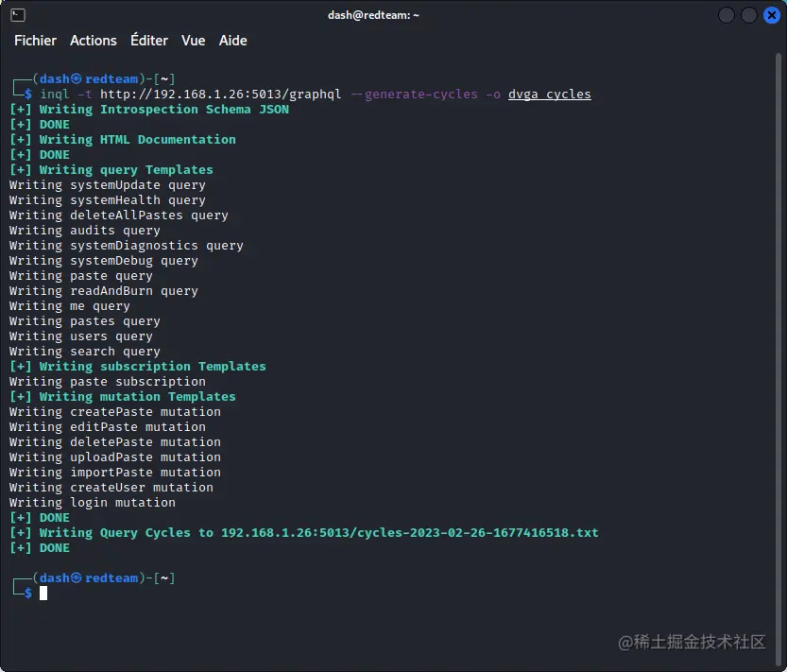Click 'Writing HTML Documentation' line
Screen dimensions: 787x672
click(123, 140)
